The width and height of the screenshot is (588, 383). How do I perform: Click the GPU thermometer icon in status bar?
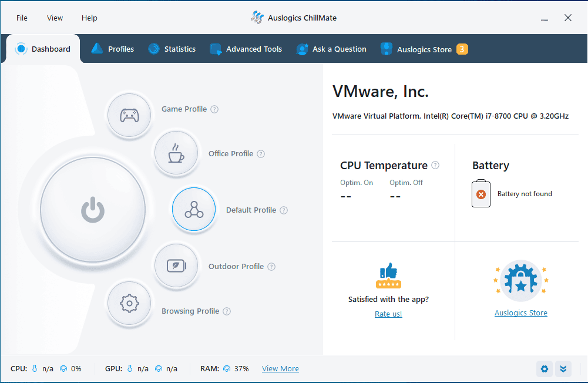coord(130,369)
